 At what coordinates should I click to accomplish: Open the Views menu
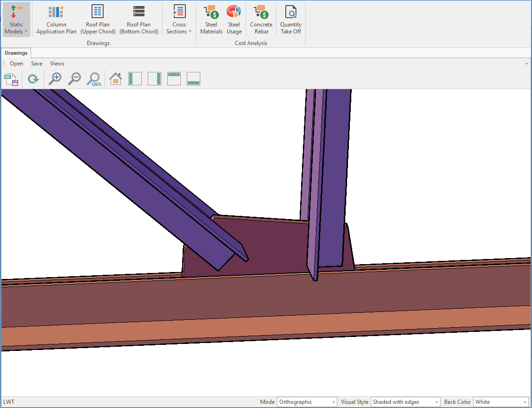coord(57,64)
